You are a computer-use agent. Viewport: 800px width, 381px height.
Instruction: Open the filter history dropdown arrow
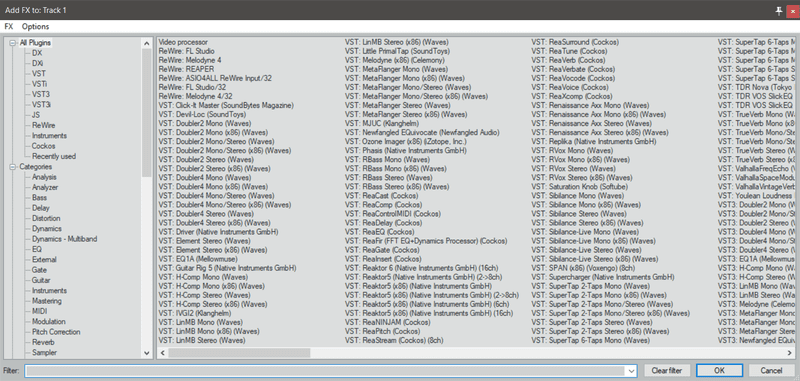pos(633,370)
